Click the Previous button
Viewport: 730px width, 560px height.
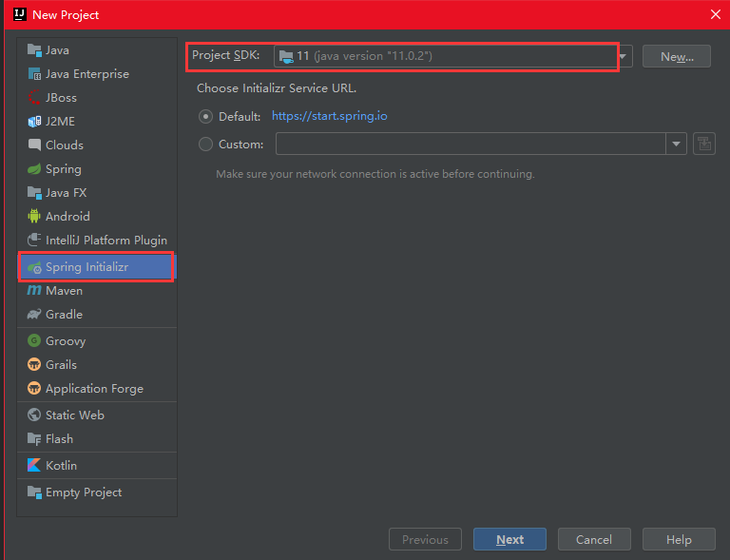pyautogui.click(x=425, y=539)
